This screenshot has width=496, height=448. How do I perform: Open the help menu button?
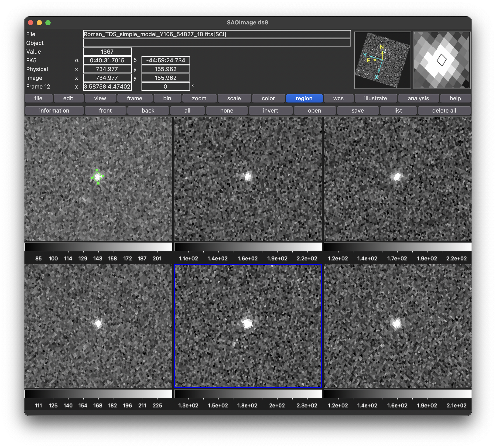coord(455,98)
